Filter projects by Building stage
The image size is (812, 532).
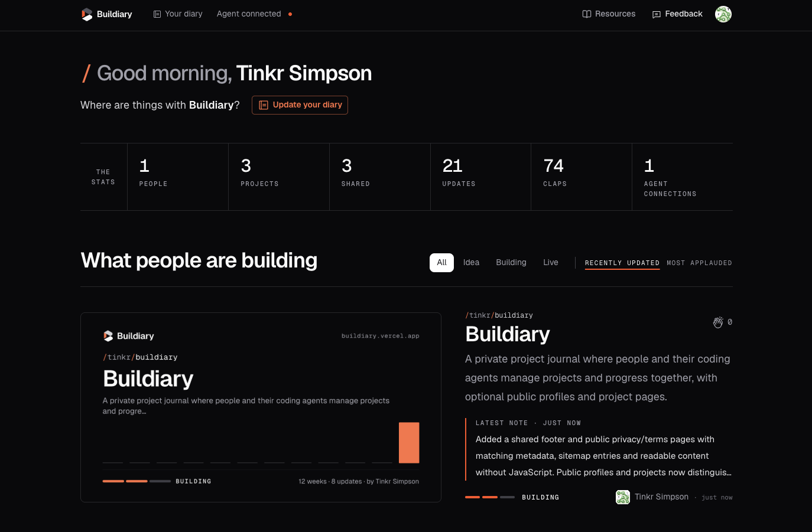click(x=511, y=263)
